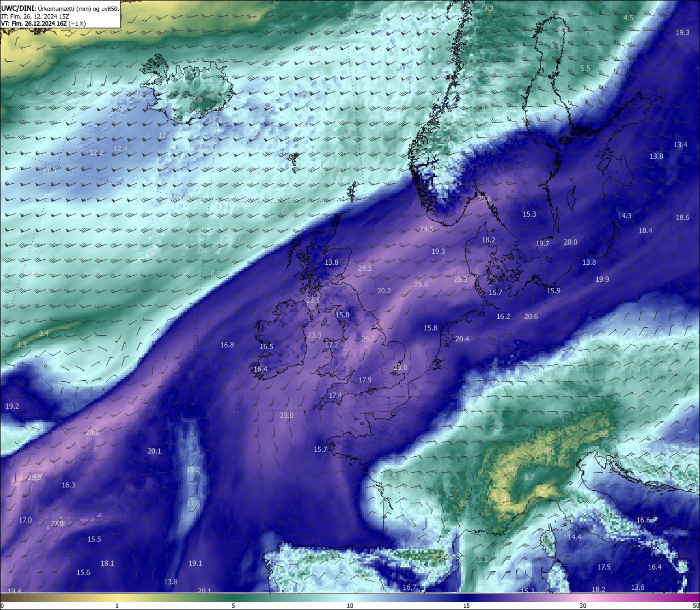Select the 15.6 map value
Viewport: 700px width, 610px height.
(x=83, y=572)
